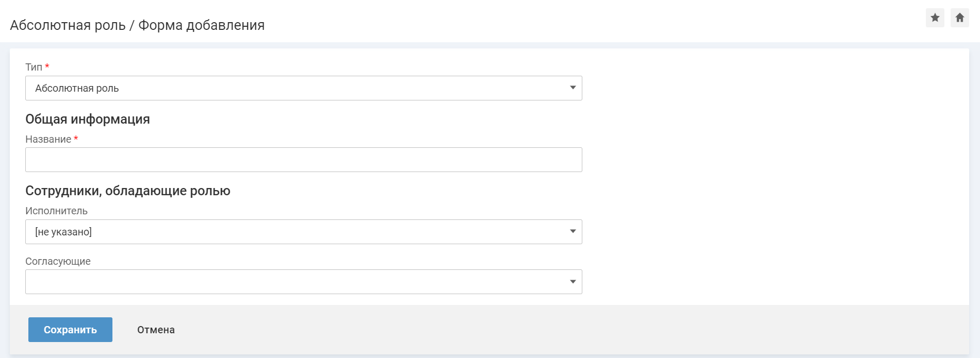Click the page title Абсолютная роль / Форма добавления

137,25
